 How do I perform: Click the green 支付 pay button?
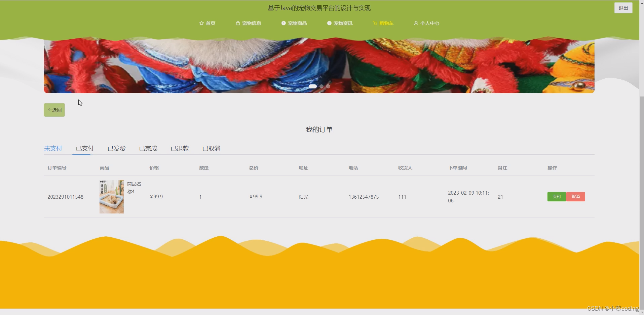[x=557, y=197]
